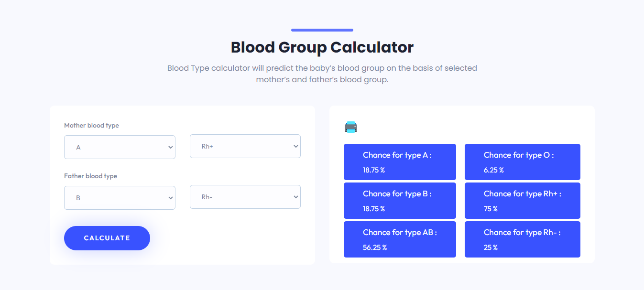Select the Chance for type O result card

523,162
